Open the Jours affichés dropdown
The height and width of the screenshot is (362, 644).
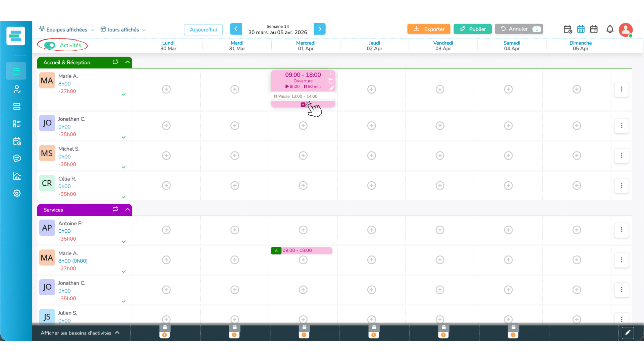tap(123, 29)
